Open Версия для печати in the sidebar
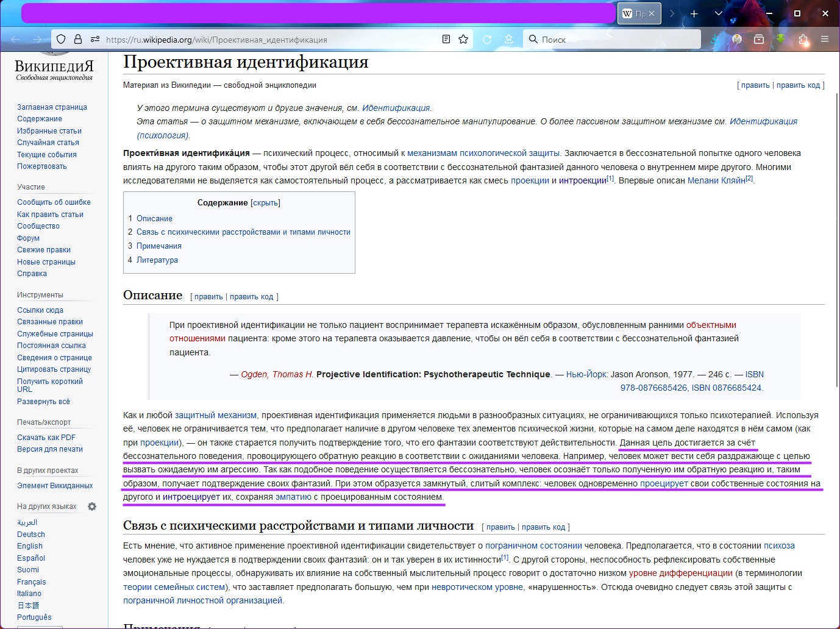The image size is (840, 629). pos(50,449)
